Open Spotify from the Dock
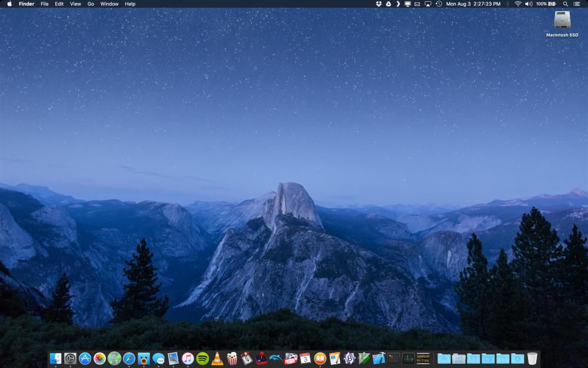This screenshot has height=368, width=588. point(202,359)
